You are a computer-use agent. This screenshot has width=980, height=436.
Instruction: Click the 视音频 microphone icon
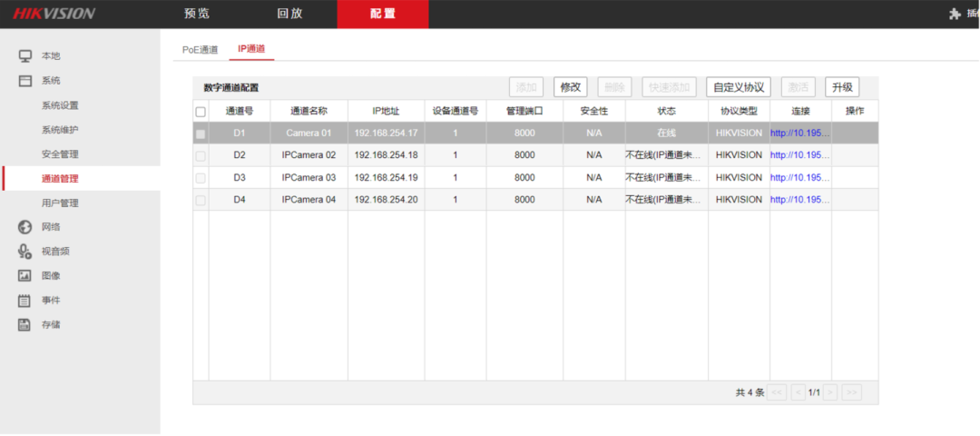point(25,252)
